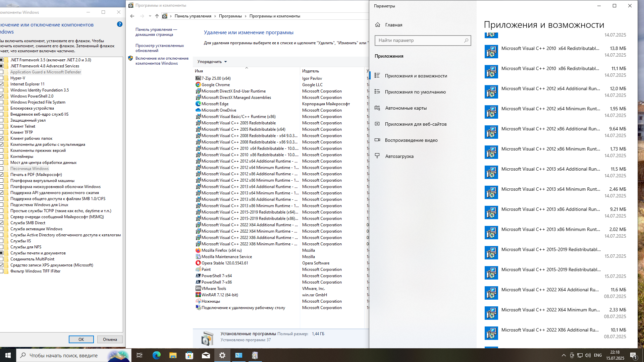Open Панель управления домашняя страница link
Viewport: 644px width, 362px height.
click(x=156, y=32)
